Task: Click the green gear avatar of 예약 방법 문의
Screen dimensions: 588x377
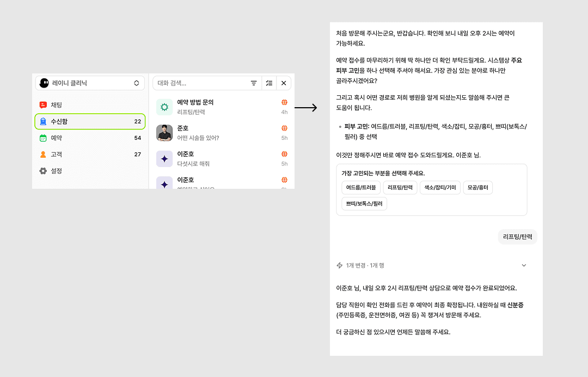Action: click(164, 107)
